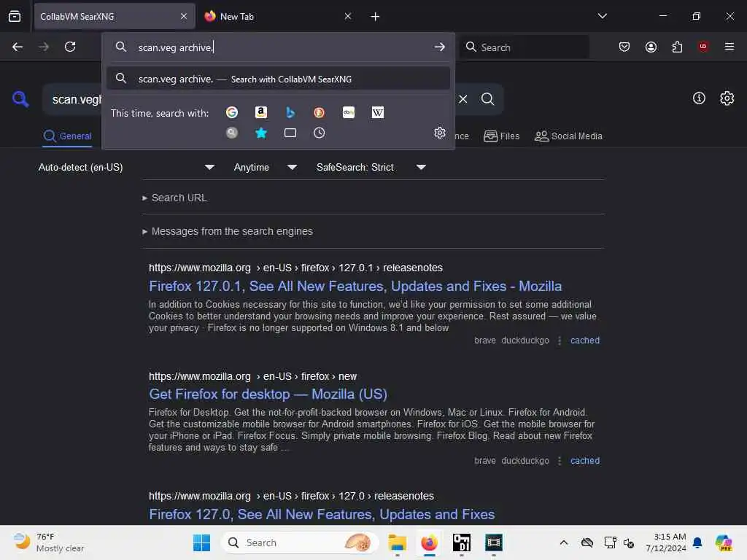Open File Explorer from taskbar
Screen dimensions: 747x560
(397, 542)
